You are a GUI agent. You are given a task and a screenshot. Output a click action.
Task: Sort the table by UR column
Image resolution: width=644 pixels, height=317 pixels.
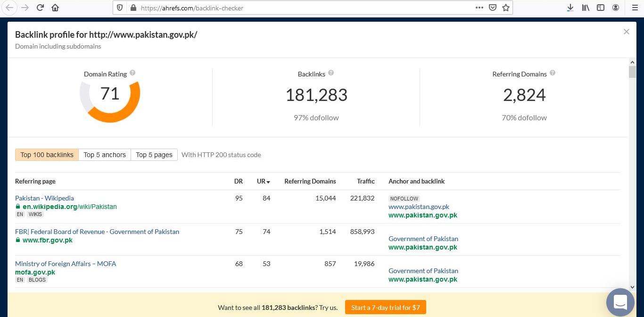(263, 181)
